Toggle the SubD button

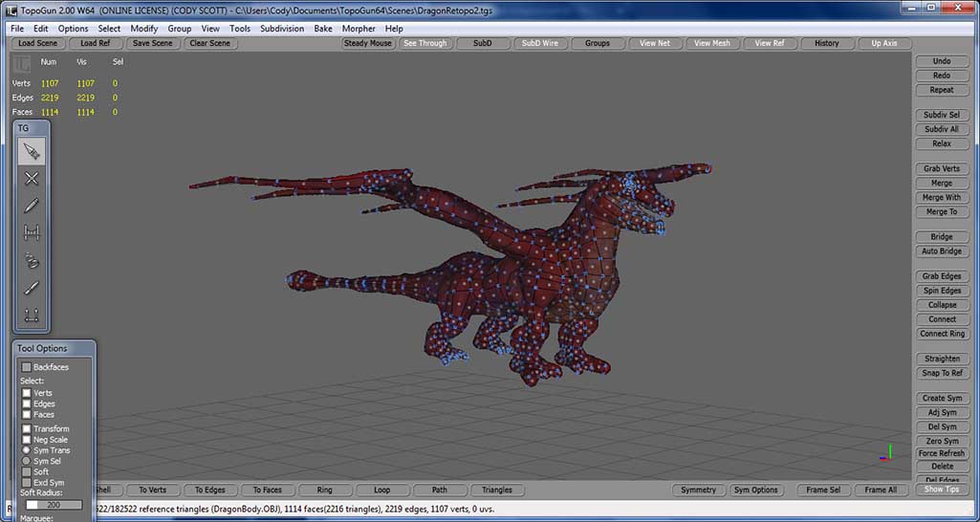[x=483, y=43]
